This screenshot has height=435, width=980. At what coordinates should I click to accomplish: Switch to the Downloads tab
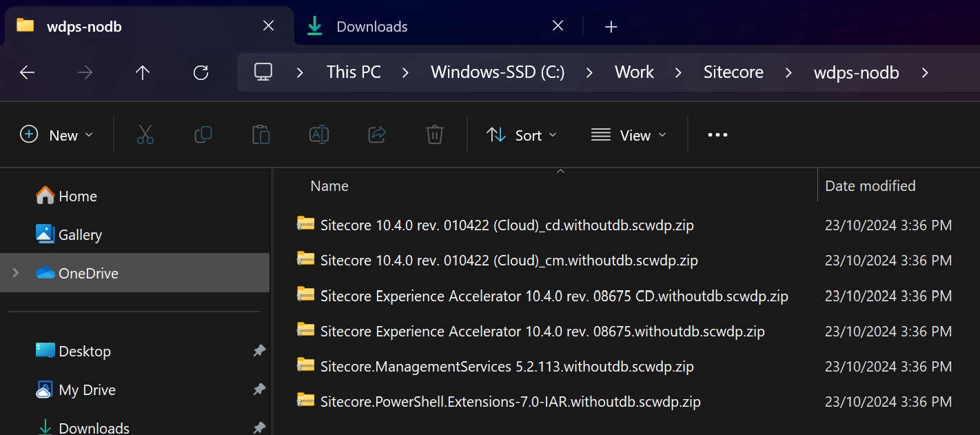tap(437, 27)
